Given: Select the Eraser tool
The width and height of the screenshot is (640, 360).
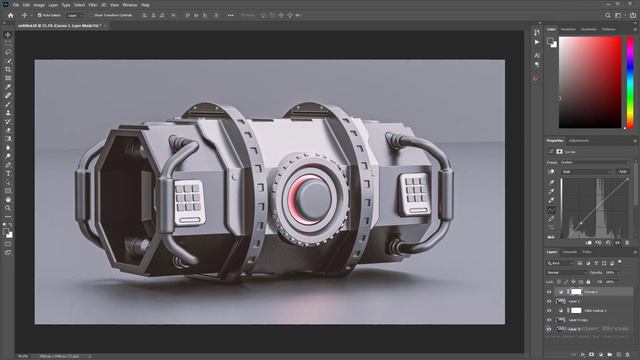Looking at the screenshot, I should 8,130.
